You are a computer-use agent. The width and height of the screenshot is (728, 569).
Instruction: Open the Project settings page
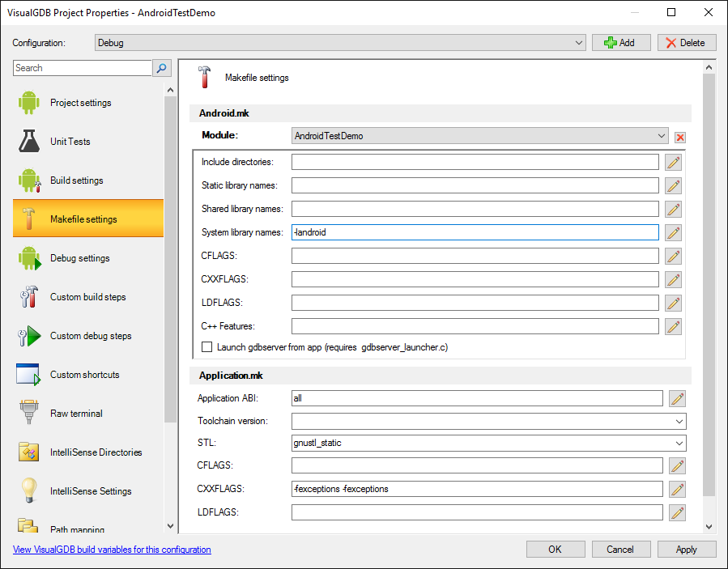88,103
